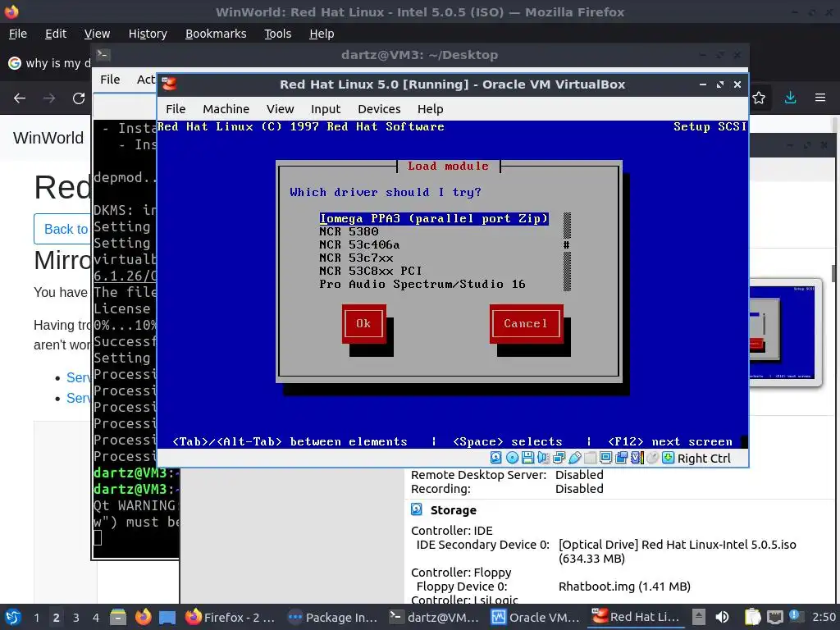Screen dimensions: 840x630
Task: Click the eject removable media tray icon
Action: (698, 617)
